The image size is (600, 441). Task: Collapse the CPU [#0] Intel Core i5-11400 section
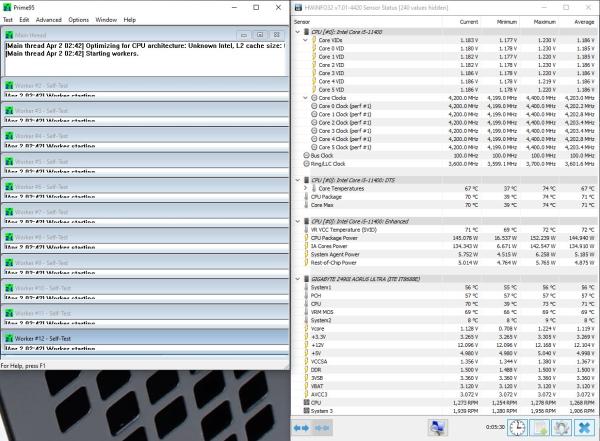297,34
